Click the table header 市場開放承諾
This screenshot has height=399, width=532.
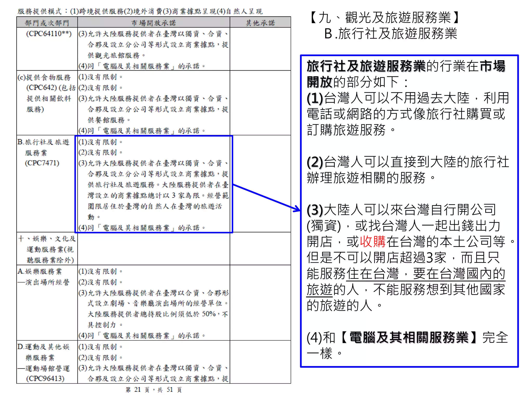154,23
